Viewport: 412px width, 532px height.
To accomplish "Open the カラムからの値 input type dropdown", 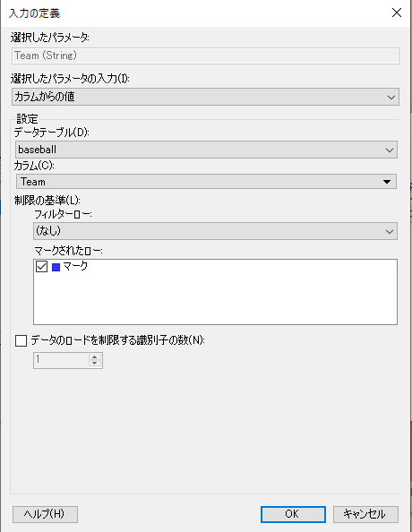I will (x=205, y=97).
